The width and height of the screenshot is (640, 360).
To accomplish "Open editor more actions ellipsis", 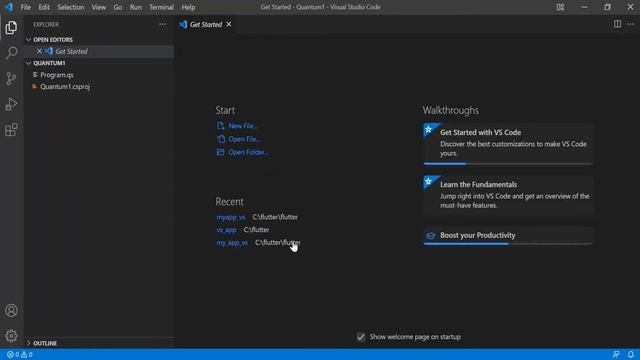I will (631, 24).
